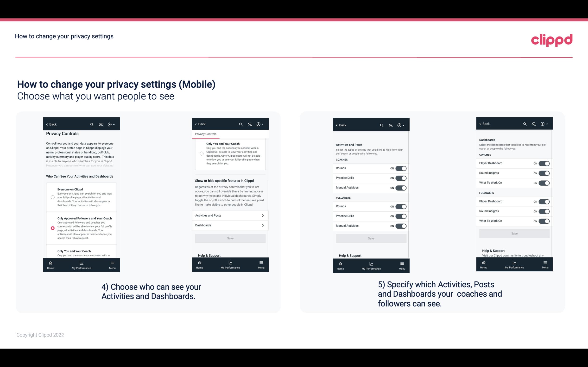Toggle Player Dashboard OFF for Followers

pos(544,201)
